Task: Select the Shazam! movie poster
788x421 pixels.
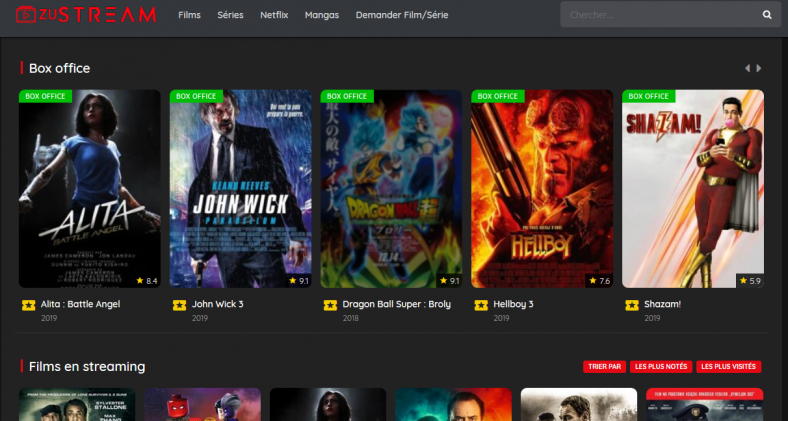Action: [692, 189]
